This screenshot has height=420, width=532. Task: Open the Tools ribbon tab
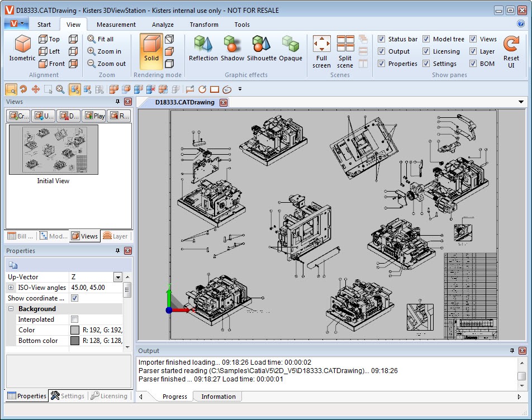click(x=242, y=25)
